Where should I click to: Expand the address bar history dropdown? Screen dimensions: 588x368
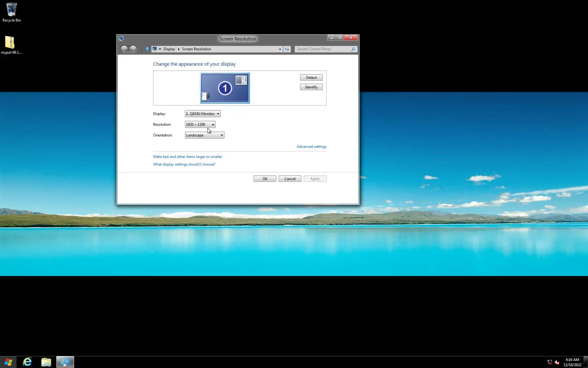[280, 49]
